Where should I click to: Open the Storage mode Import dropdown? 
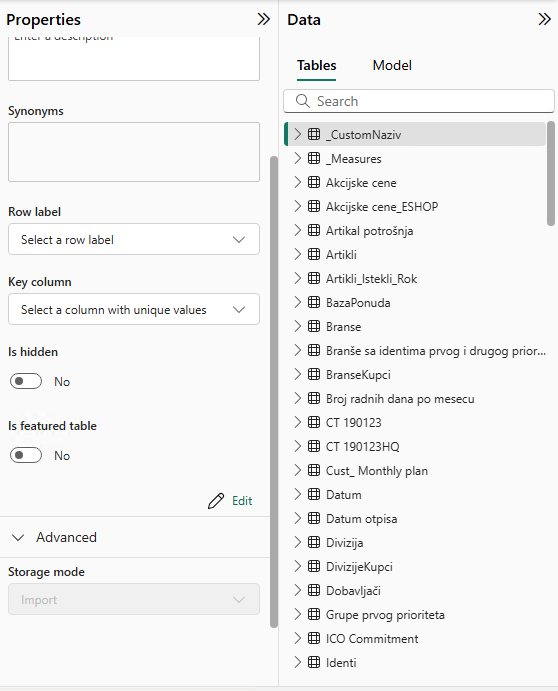tap(134, 599)
